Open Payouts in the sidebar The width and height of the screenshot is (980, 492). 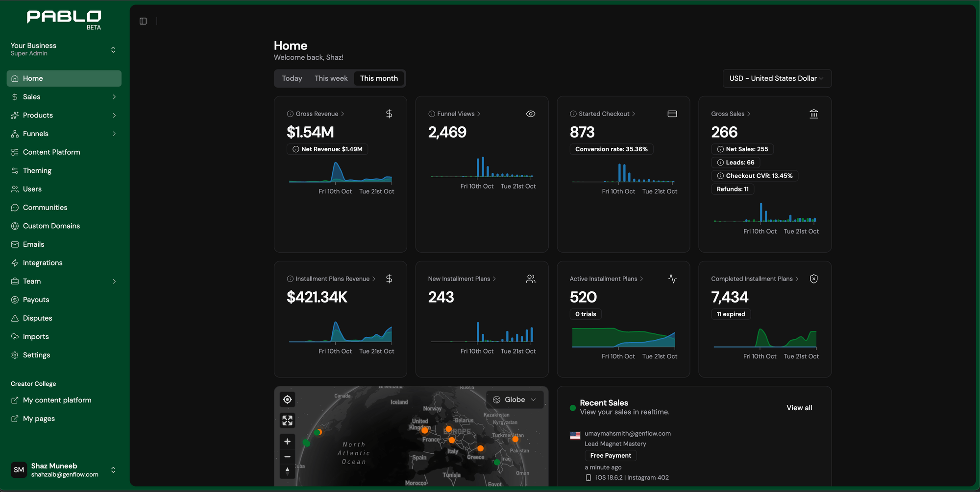36,300
